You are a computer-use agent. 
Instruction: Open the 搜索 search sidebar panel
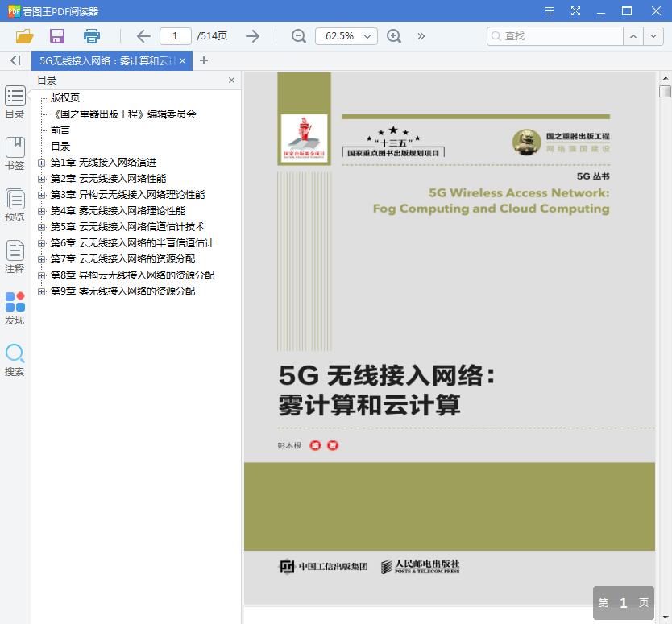[15, 360]
